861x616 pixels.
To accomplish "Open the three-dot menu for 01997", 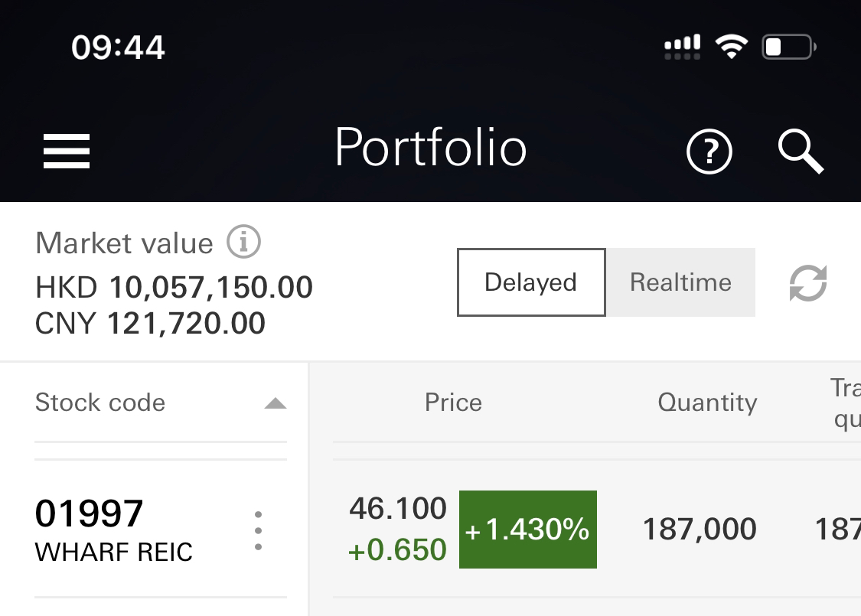I will point(258,530).
